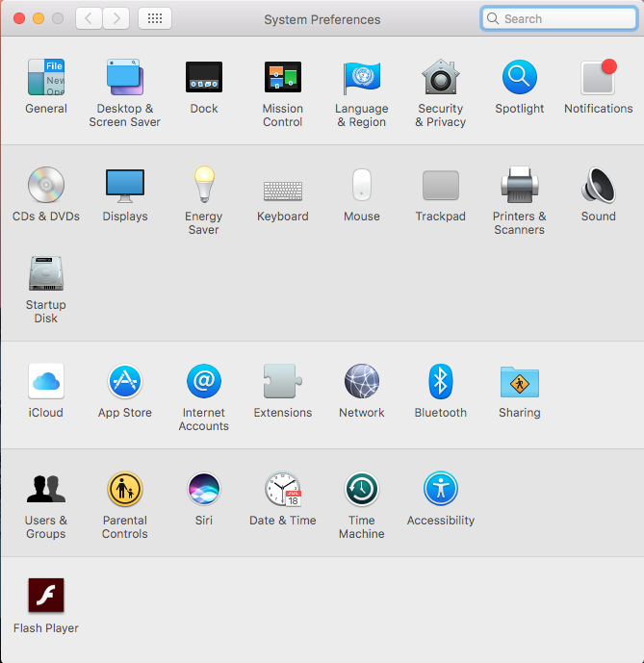Viewport: 644px width, 663px height.
Task: Minimize the System Preferences window
Action: [39, 18]
